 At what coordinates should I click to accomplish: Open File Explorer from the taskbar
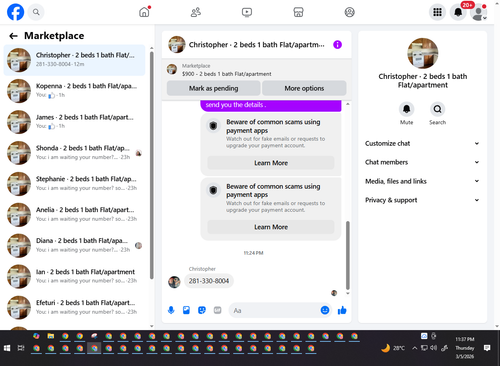coord(51,336)
